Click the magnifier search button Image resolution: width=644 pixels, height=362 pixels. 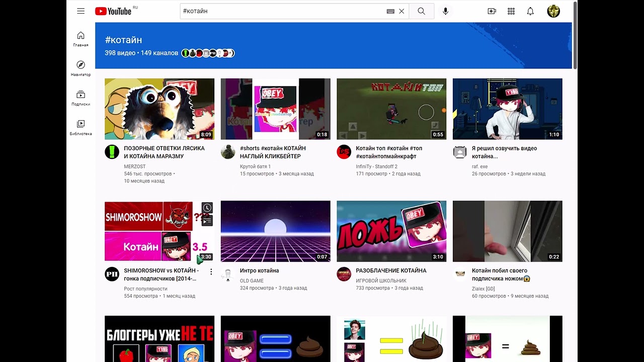[x=422, y=11]
